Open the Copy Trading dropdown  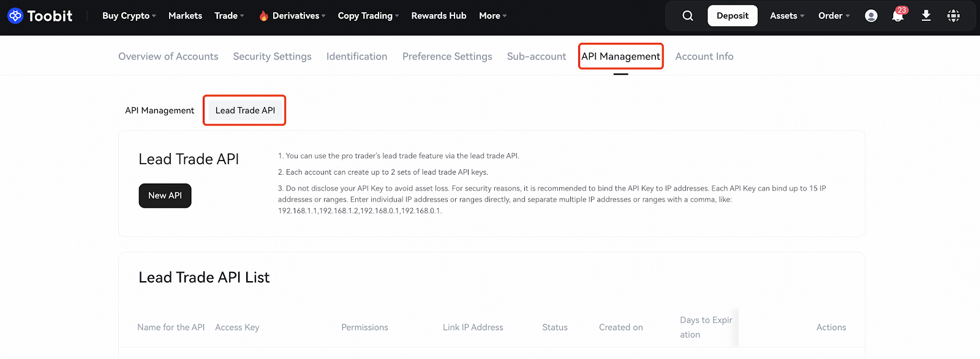[x=368, y=16]
